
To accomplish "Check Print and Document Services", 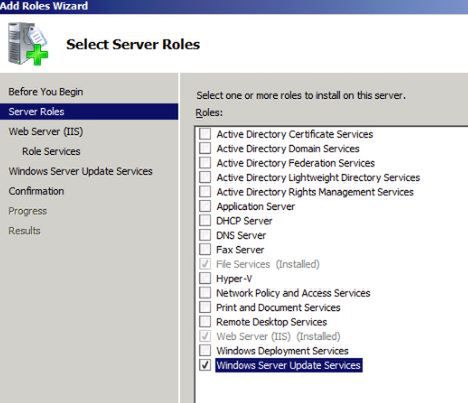I will coord(205,307).
